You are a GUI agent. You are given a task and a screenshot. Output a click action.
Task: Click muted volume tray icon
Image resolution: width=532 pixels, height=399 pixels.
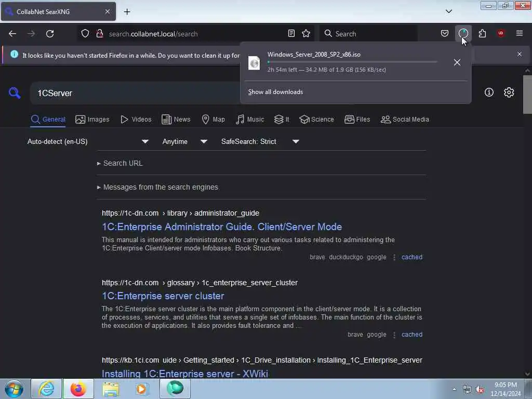(x=480, y=390)
